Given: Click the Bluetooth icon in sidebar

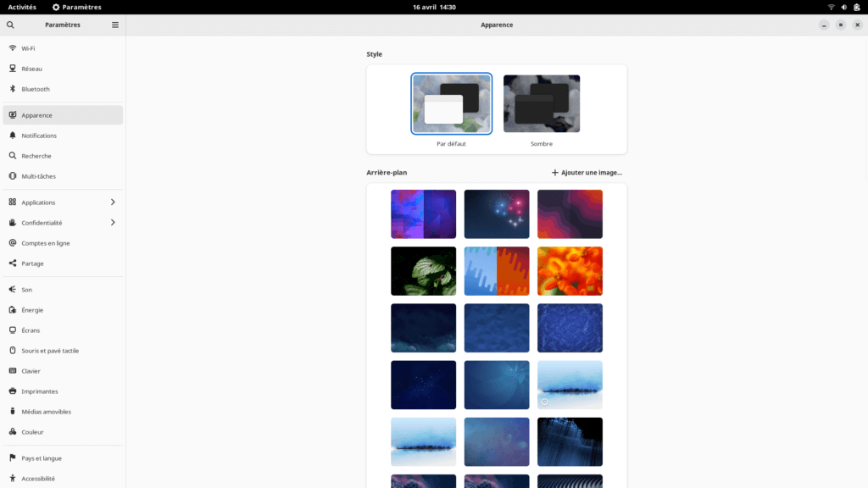Looking at the screenshot, I should pos(13,88).
